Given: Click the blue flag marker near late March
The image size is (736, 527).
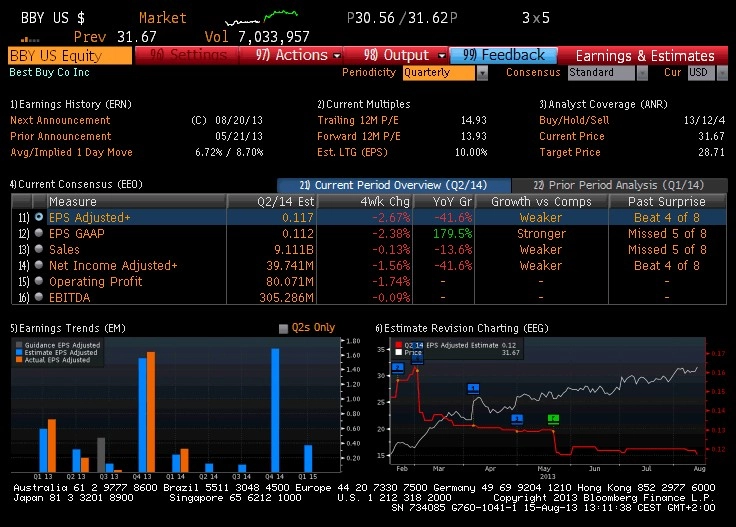Looking at the screenshot, I should [x=474, y=388].
